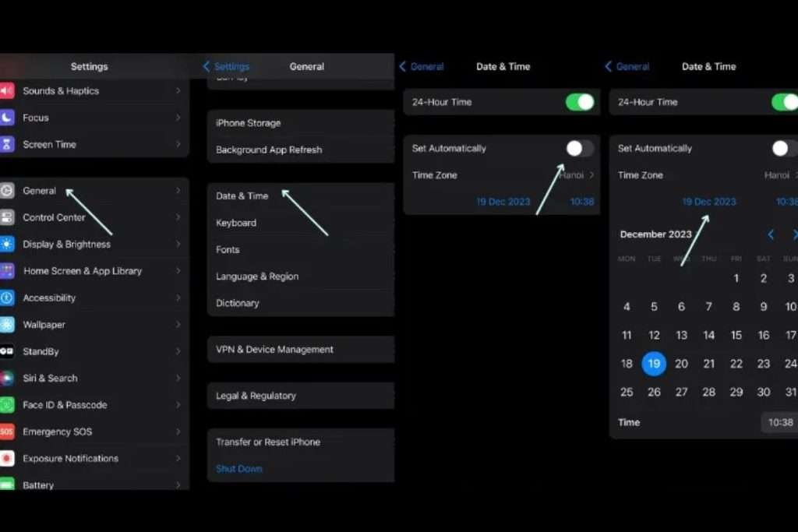Expand the Control Center row chevron
This screenshot has width=798, height=532.
tap(178, 217)
